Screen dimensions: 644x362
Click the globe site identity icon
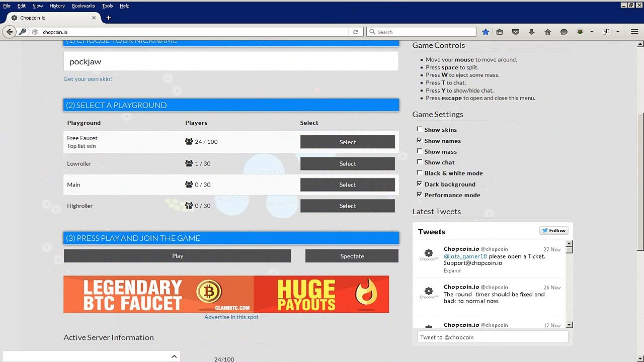click(x=35, y=32)
